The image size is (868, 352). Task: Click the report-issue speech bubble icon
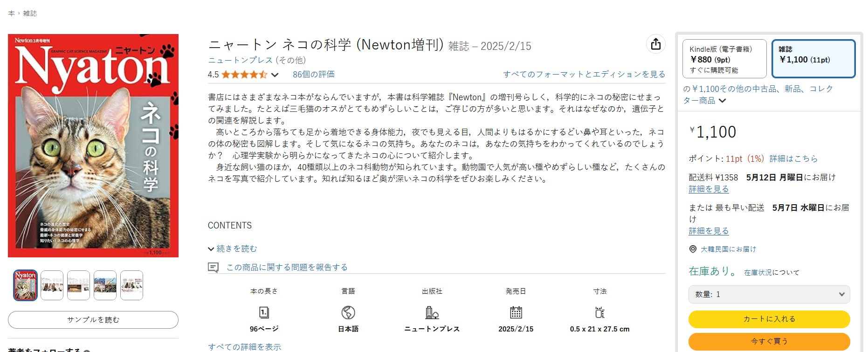tap(213, 268)
